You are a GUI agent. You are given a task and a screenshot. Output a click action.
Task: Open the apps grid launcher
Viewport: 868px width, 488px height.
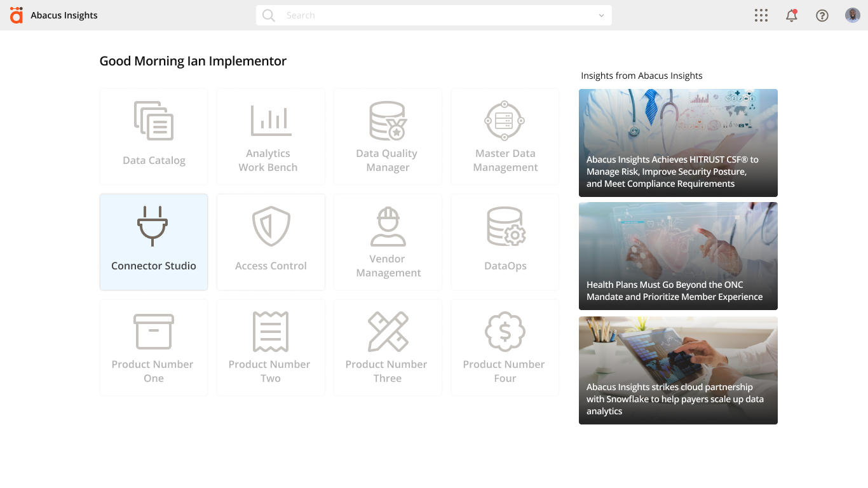(761, 15)
